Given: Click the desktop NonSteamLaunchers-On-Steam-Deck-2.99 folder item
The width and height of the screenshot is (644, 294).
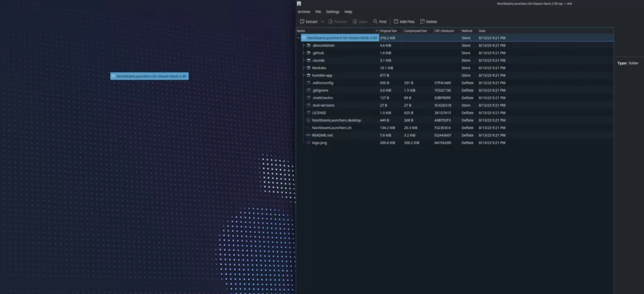Looking at the screenshot, I should [x=150, y=76].
